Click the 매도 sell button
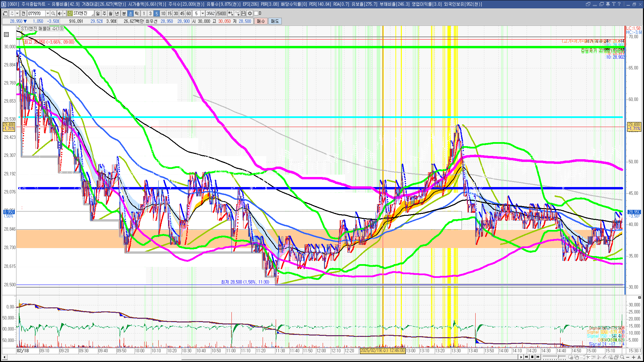 (275, 21)
